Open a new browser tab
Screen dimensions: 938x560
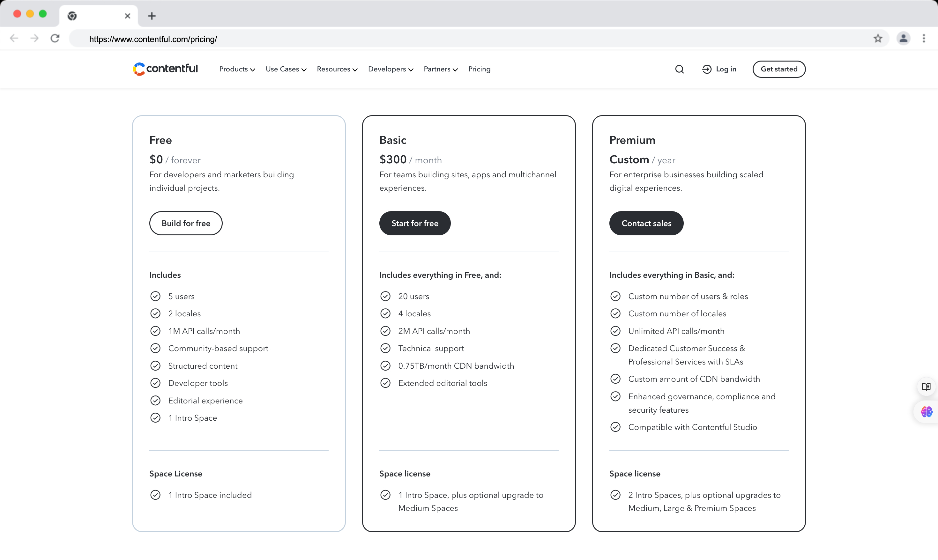(152, 16)
